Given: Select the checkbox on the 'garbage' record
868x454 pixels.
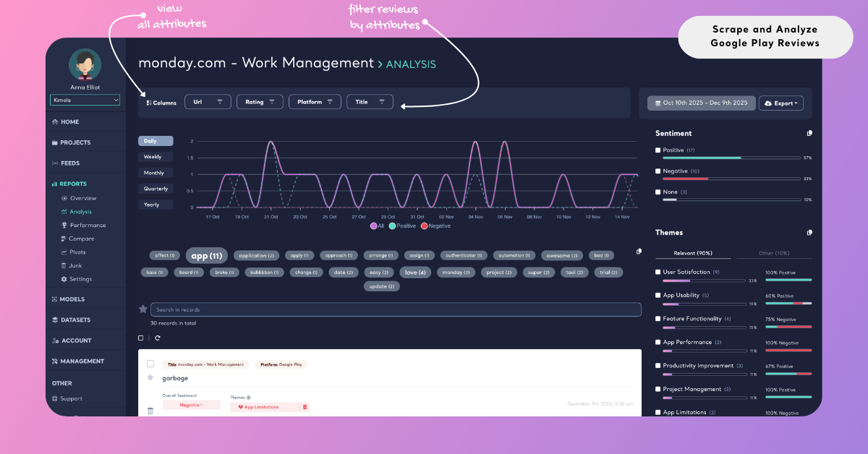Looking at the screenshot, I should click(150, 364).
